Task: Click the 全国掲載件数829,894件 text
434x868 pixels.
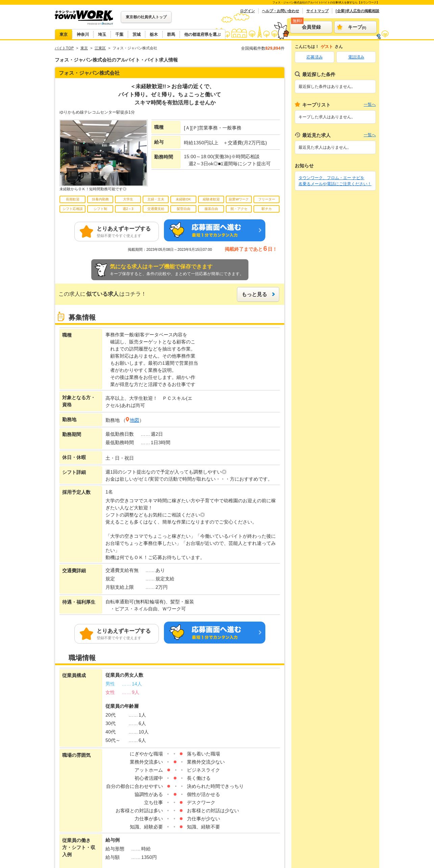Action: coord(263,48)
